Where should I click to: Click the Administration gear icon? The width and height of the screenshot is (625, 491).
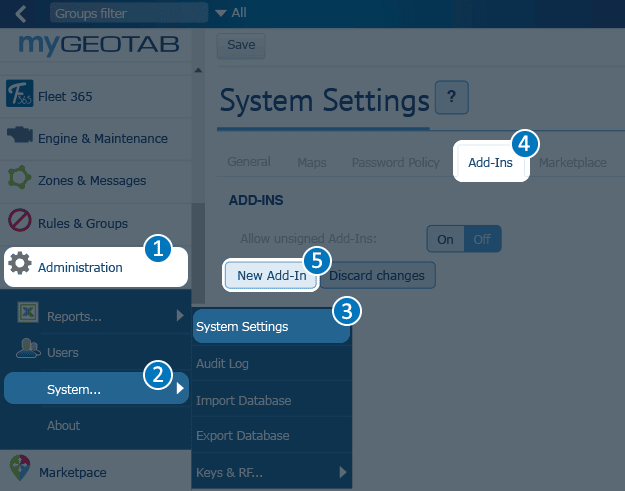tap(20, 263)
